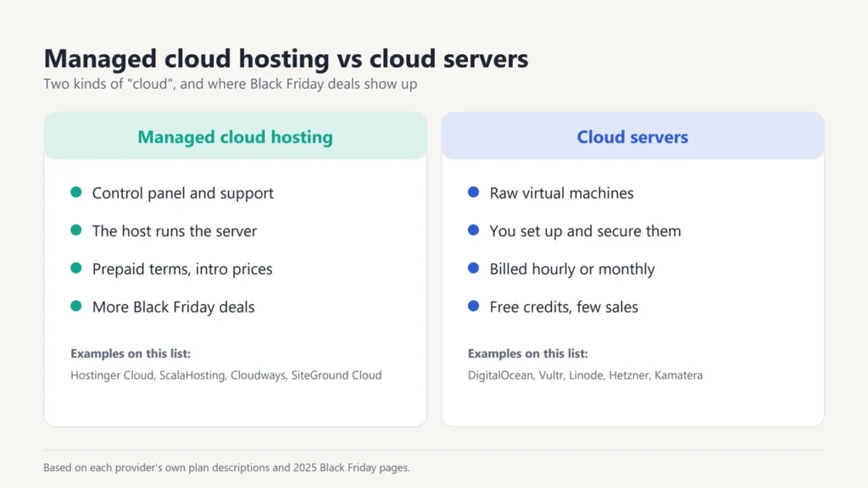Click "Billed hourly or monthly" text

pos(572,269)
